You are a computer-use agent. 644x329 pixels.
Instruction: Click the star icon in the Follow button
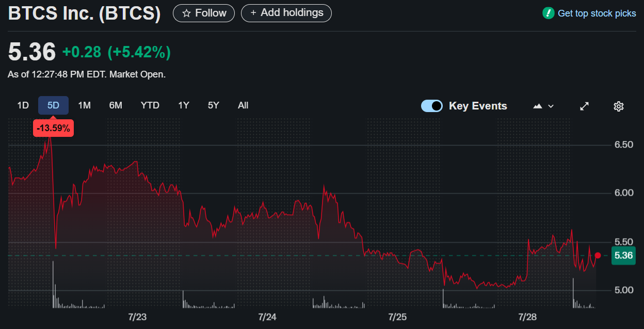187,13
